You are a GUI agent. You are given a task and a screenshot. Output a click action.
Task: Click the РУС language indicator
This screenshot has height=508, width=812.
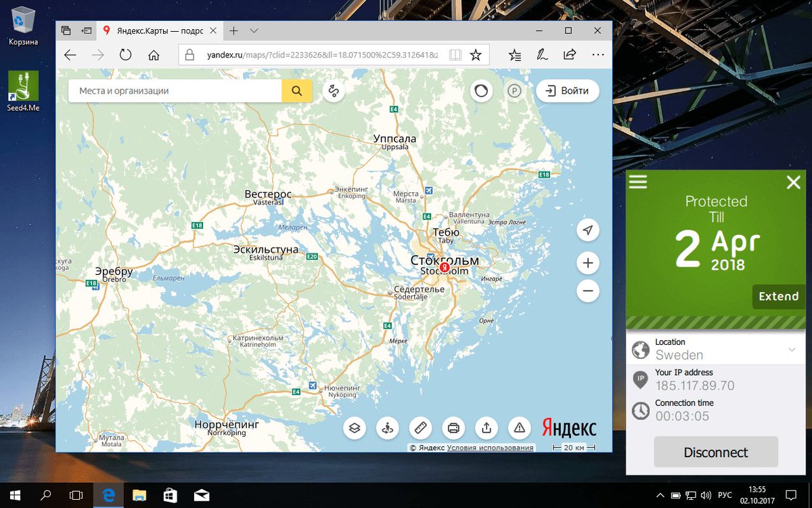[x=725, y=495]
